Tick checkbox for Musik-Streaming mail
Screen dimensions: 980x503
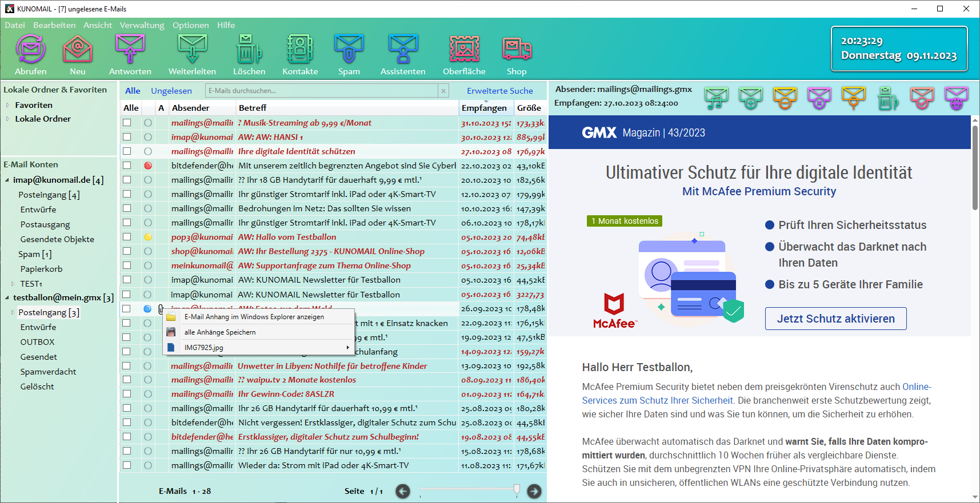coord(127,123)
